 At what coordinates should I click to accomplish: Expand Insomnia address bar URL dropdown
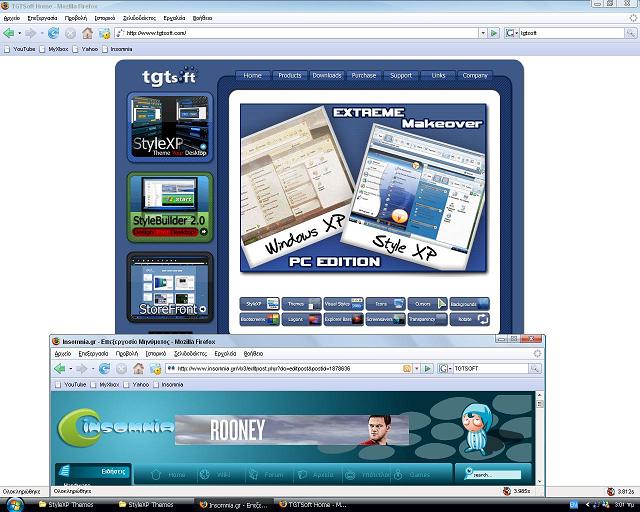pyautogui.click(x=417, y=369)
